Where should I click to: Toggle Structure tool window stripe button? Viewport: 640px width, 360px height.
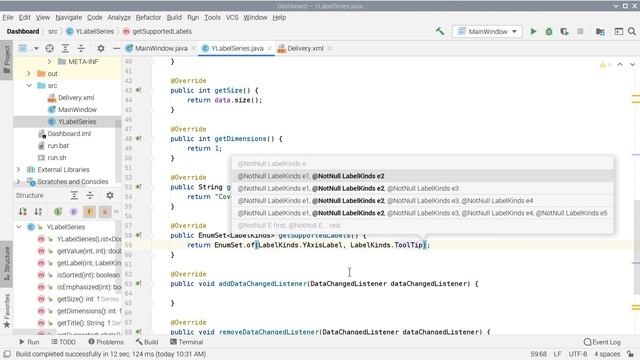pos(7,263)
